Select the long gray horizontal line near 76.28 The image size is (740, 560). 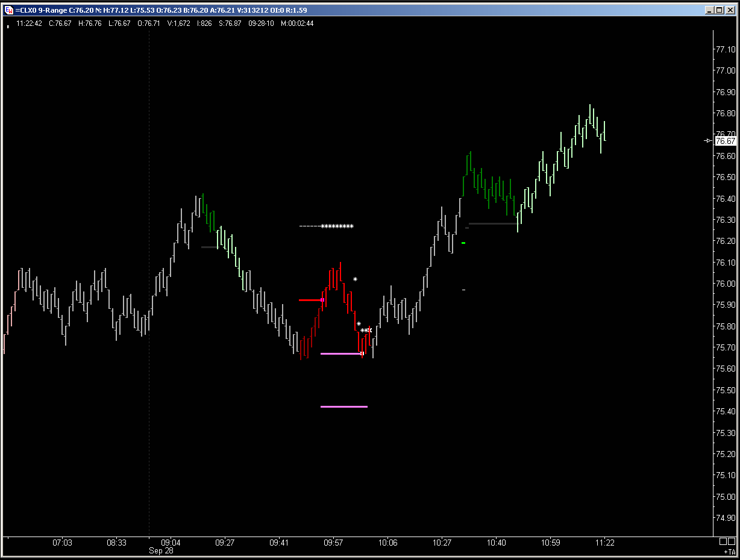pos(493,224)
